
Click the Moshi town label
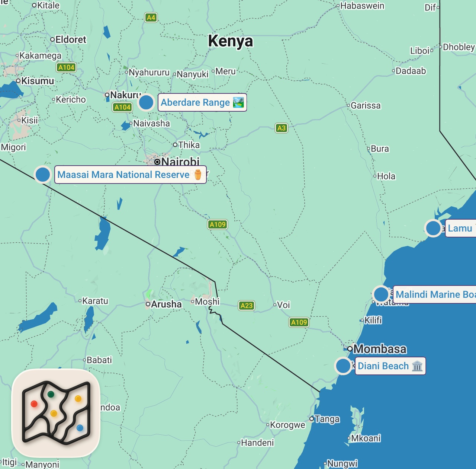207,301
